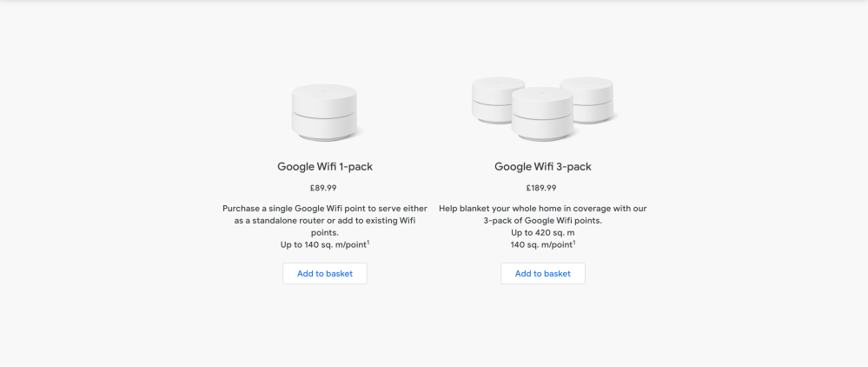The height and width of the screenshot is (367, 868).
Task: Click the word 'points.' in the 1-pack description
Action: (324, 233)
